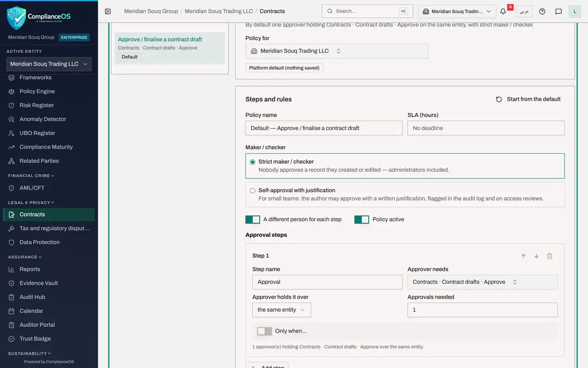This screenshot has width=588, height=368.
Task: Open the top bar entity switcher
Action: point(457,11)
